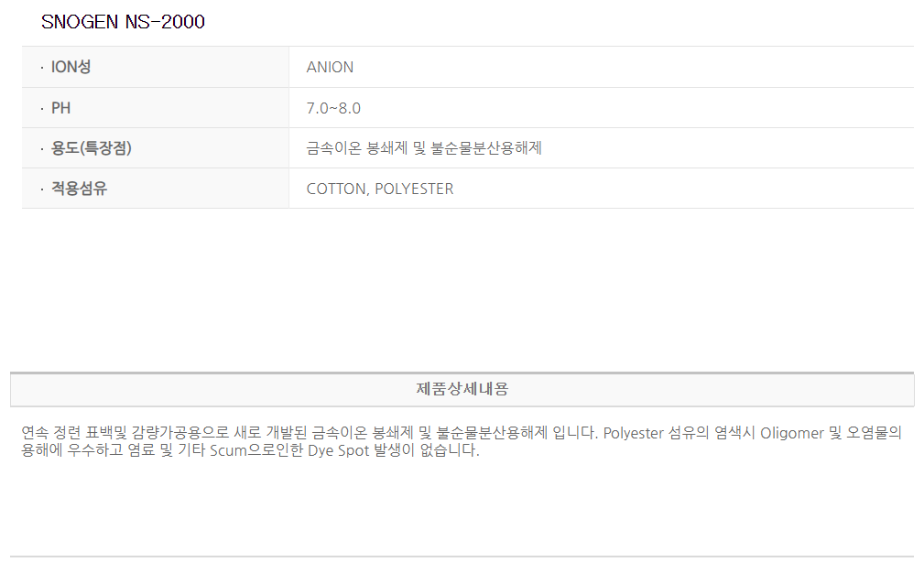The height and width of the screenshot is (573, 924).
Task: Click the 용도(특장점) row label
Action: 91,148
